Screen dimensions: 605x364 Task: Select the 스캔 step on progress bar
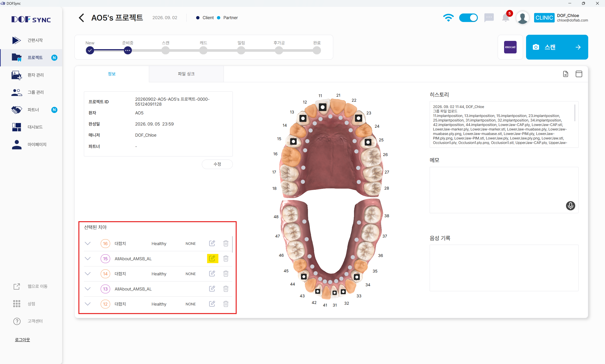(x=165, y=50)
